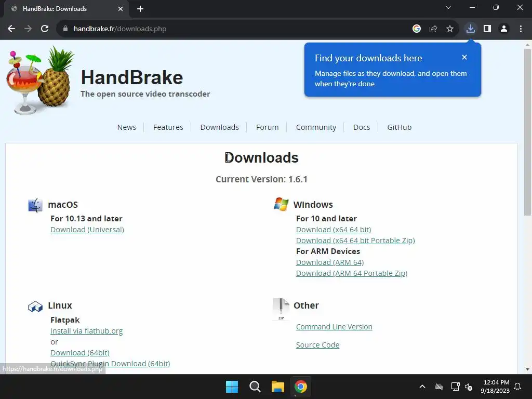
Task: Open the Features menu item
Action: [168, 127]
